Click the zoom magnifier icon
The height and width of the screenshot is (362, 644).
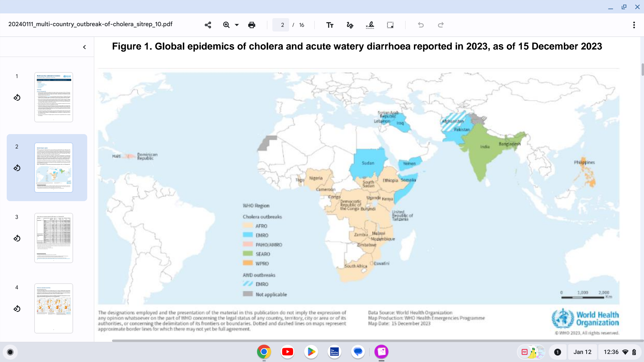(226, 25)
